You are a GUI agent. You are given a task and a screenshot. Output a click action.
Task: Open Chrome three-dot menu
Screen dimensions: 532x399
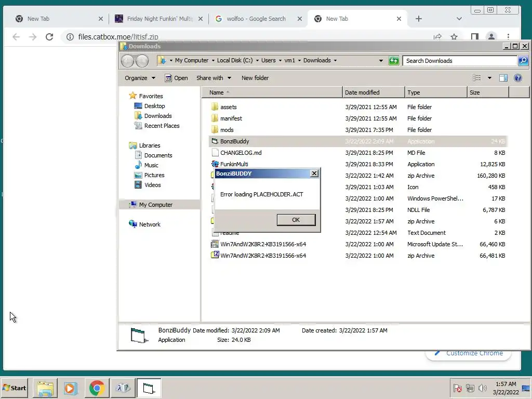tap(508, 37)
